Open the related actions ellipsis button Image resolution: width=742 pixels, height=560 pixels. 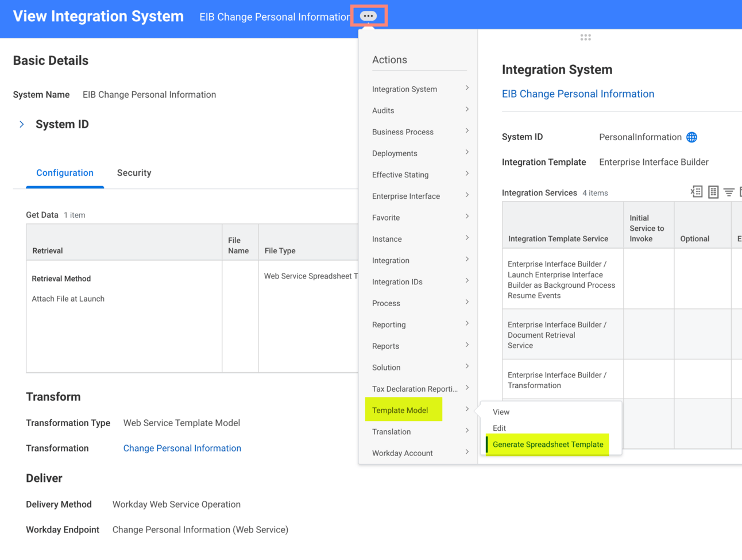[x=368, y=16]
